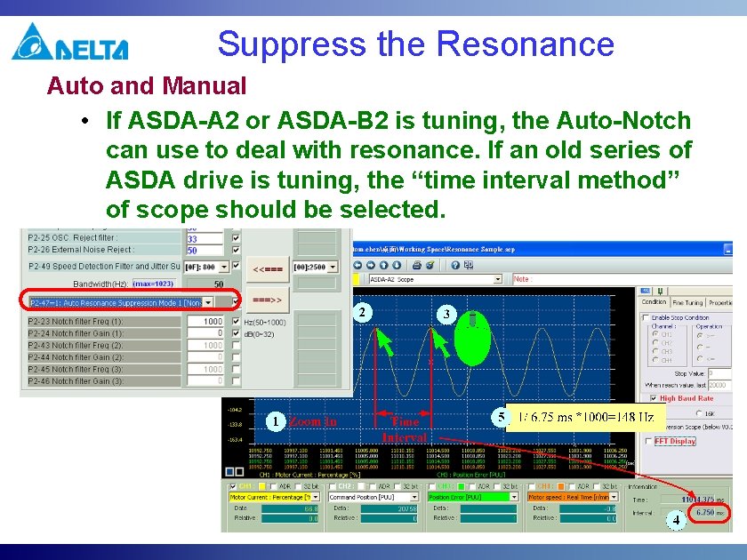This screenshot has width=747, height=560.
Task: Click the printer icon in scope toolbar
Action: tap(417, 265)
